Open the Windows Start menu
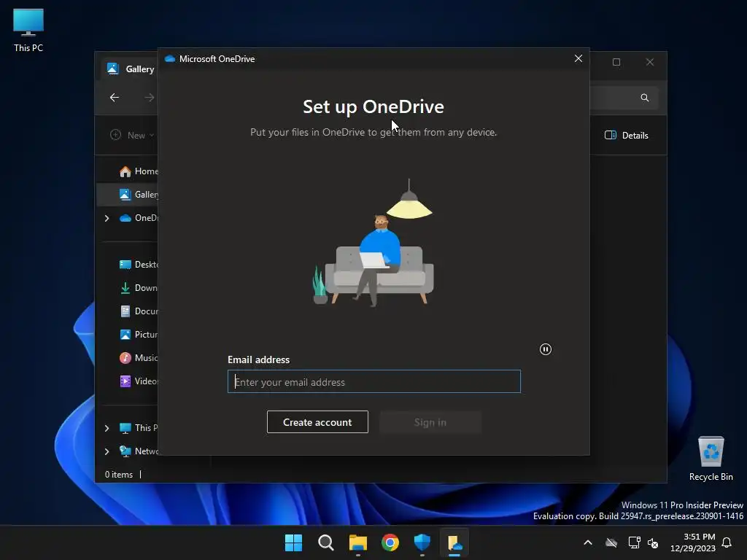The height and width of the screenshot is (560, 747). tap(293, 542)
